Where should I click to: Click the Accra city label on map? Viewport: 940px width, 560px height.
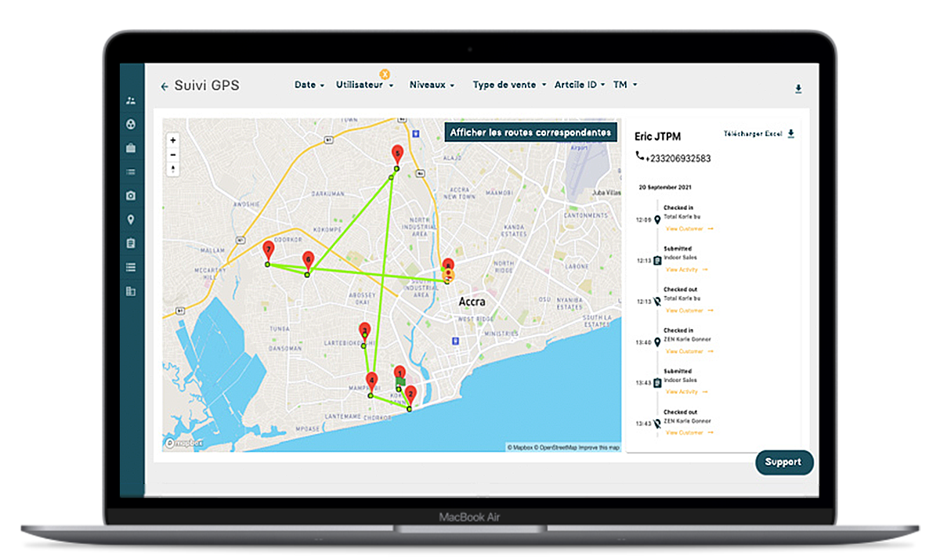tap(472, 302)
